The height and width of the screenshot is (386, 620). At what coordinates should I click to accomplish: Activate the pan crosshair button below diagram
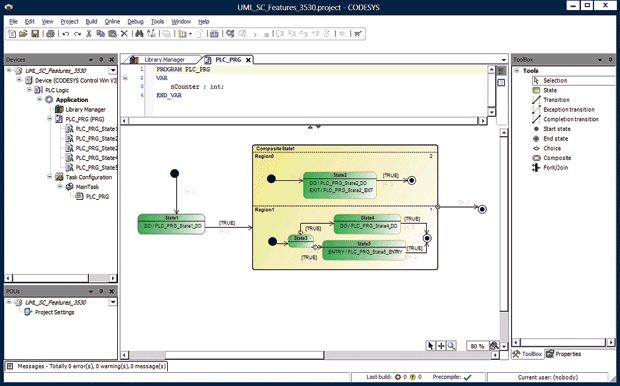pos(441,346)
